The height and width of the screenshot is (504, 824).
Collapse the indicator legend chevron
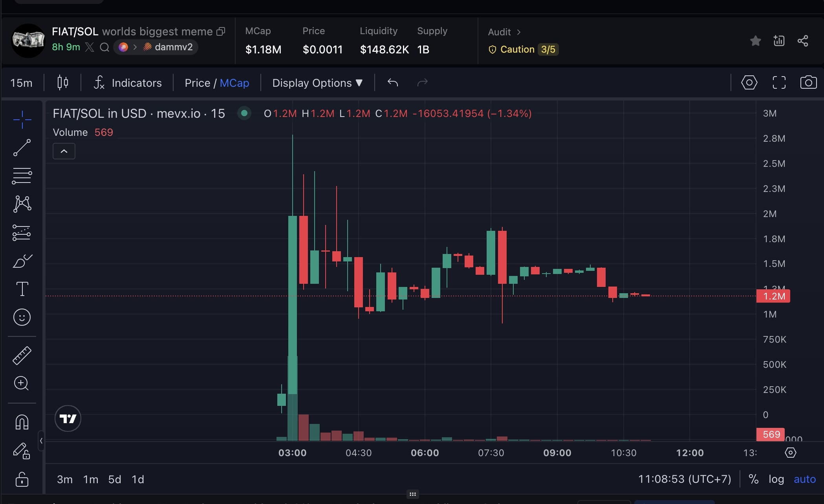(64, 151)
